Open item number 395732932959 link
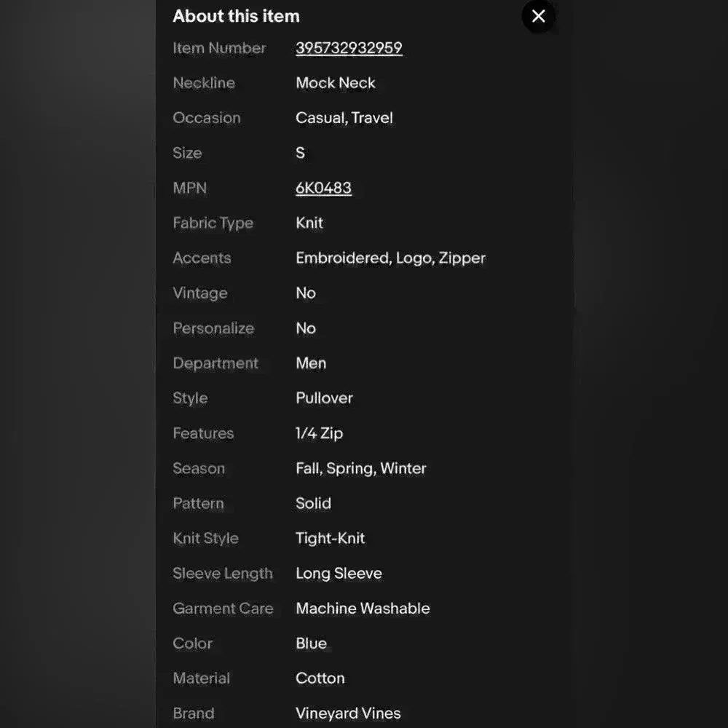The image size is (728, 728). click(349, 48)
